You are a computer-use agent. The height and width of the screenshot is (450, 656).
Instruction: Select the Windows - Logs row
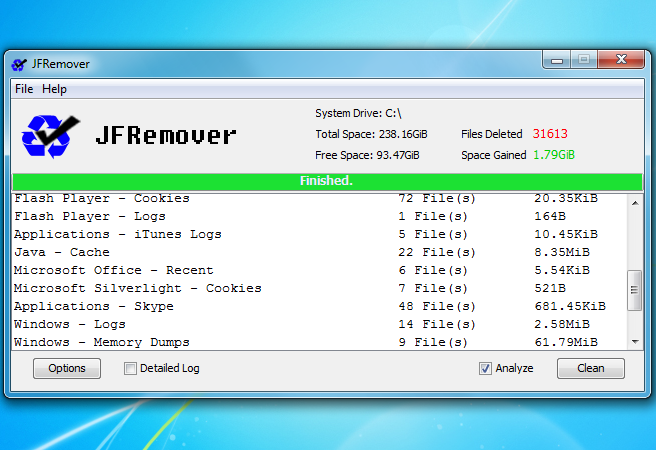coord(320,325)
